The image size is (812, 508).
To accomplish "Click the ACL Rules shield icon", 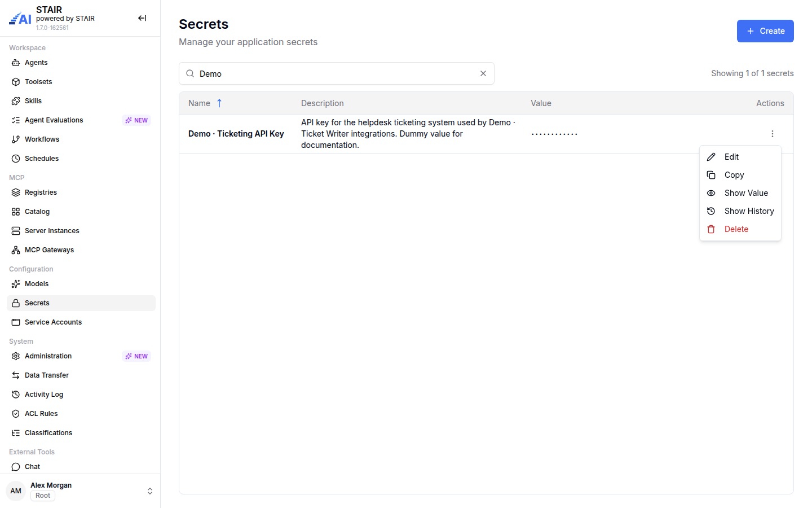I will [16, 414].
